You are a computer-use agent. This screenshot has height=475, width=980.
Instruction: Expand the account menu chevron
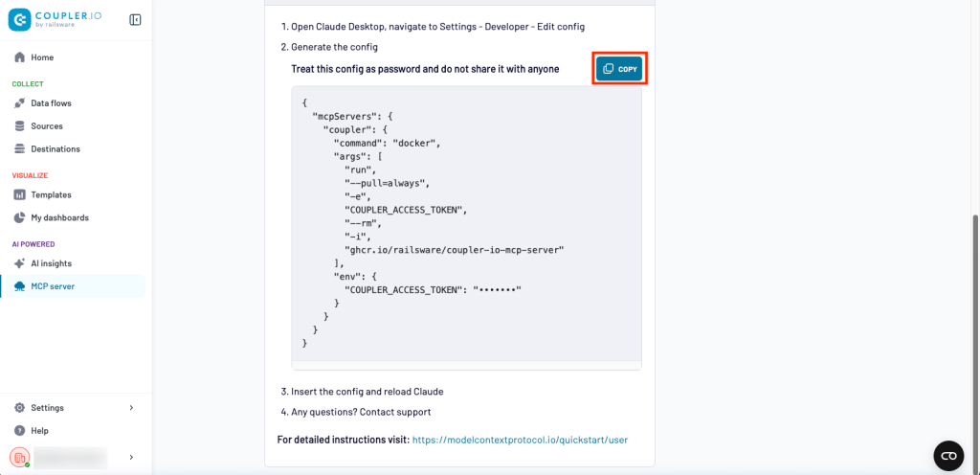[131, 458]
